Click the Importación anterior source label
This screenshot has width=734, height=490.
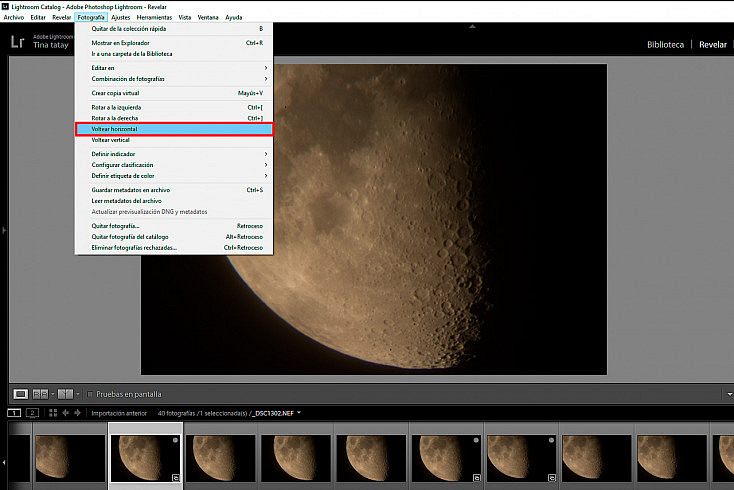click(x=119, y=413)
